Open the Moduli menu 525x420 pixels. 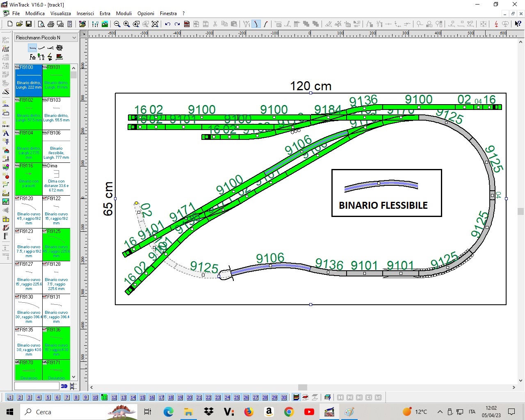pos(124,13)
